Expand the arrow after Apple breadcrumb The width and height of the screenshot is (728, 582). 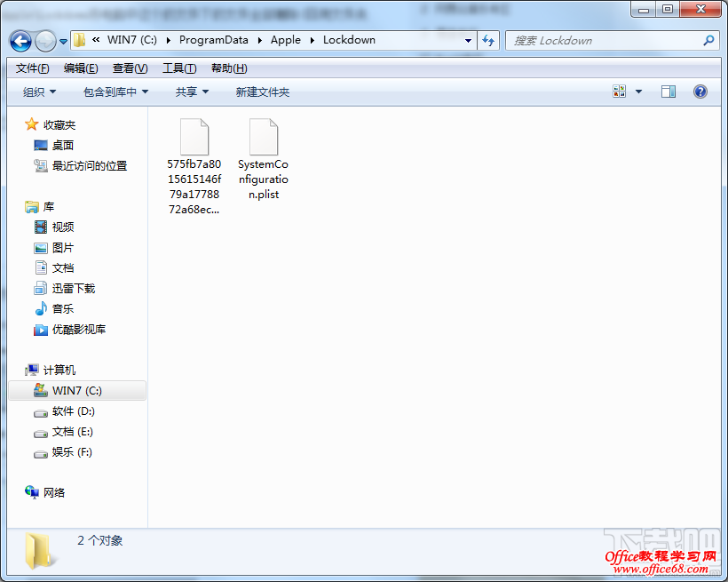(x=313, y=41)
